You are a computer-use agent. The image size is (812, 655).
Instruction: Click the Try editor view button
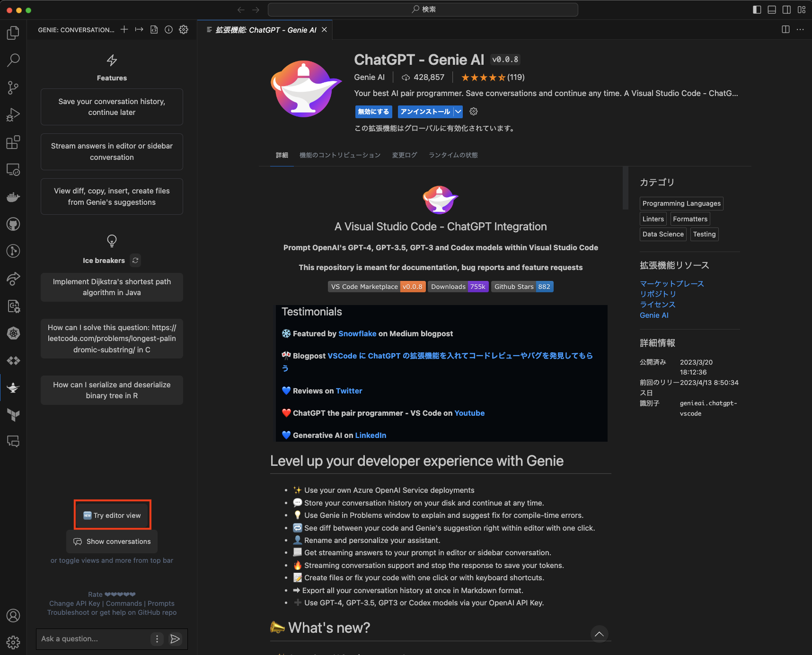click(x=113, y=515)
